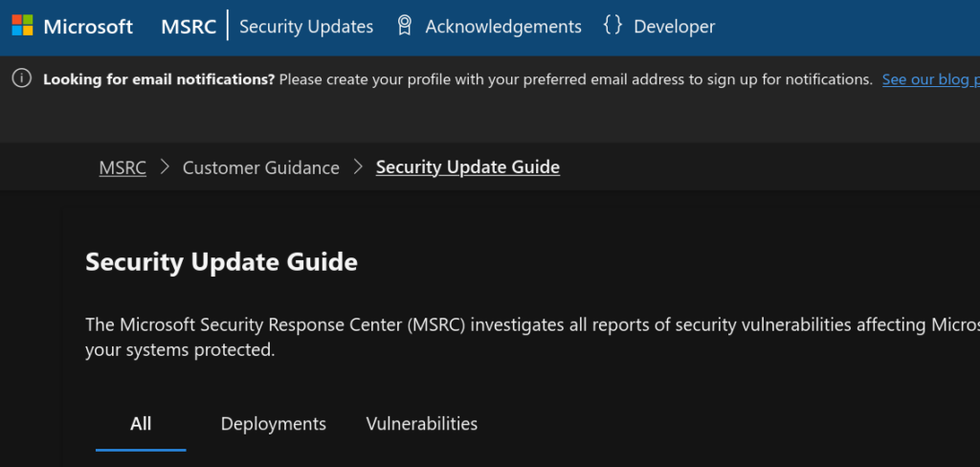Click the info icon in notification banner
This screenshot has height=467, width=980.
coord(22,78)
